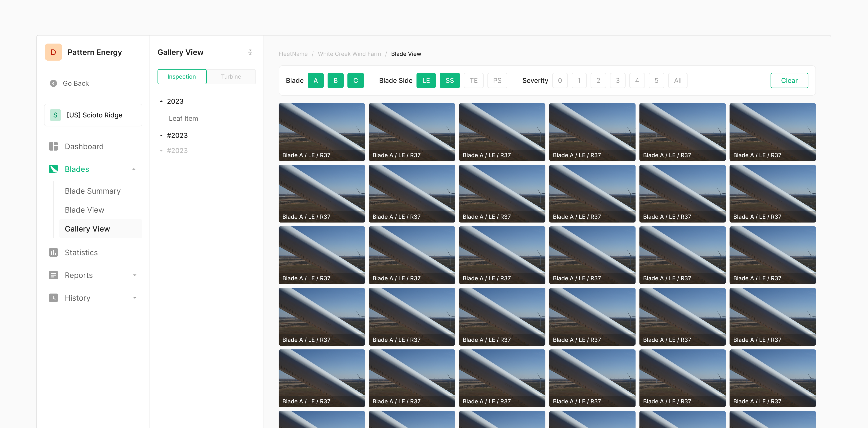
Task: Click the Gallery View panel collapse icon
Action: pyautogui.click(x=250, y=52)
